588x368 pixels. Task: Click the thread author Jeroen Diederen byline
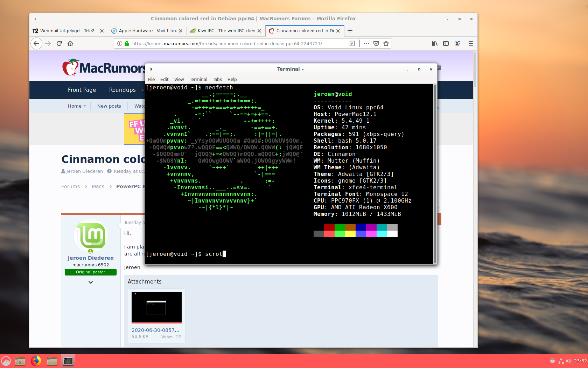pos(85,171)
